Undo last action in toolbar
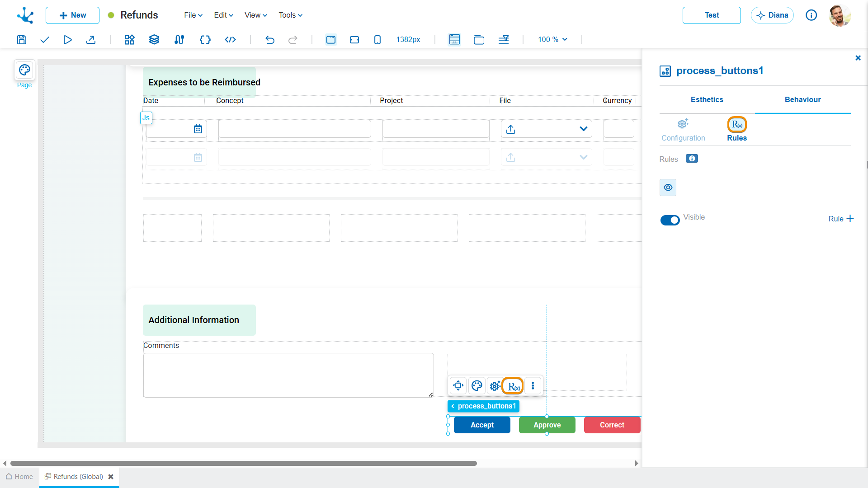The width and height of the screenshot is (868, 488). tap(270, 40)
